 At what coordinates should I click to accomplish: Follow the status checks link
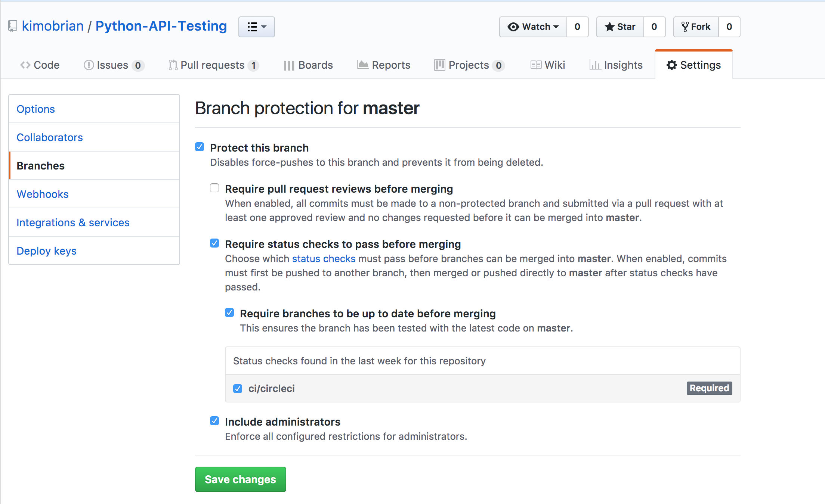pyautogui.click(x=324, y=258)
